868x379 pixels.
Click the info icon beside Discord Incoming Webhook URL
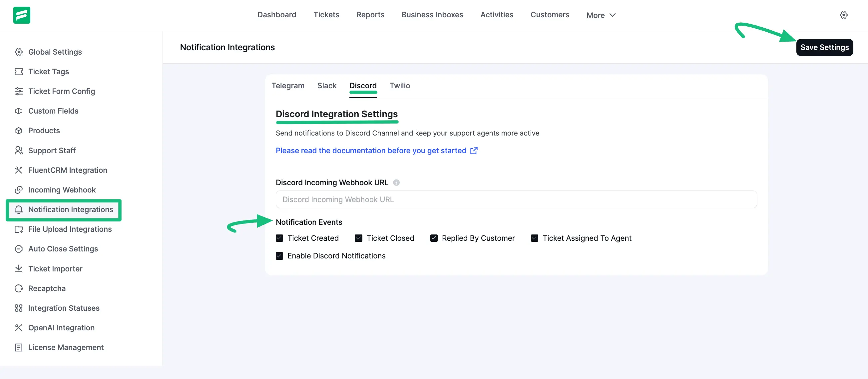(x=397, y=183)
